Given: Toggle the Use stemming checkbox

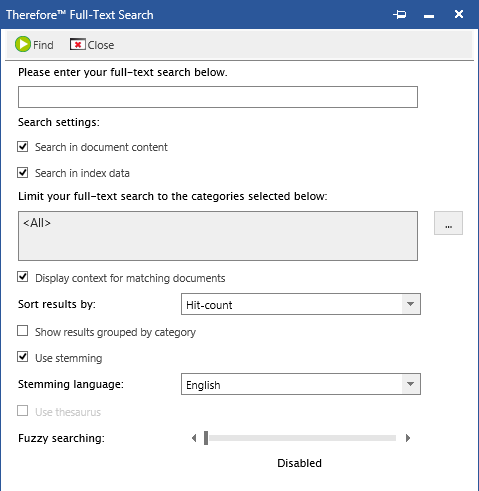Looking at the screenshot, I should coord(23,357).
